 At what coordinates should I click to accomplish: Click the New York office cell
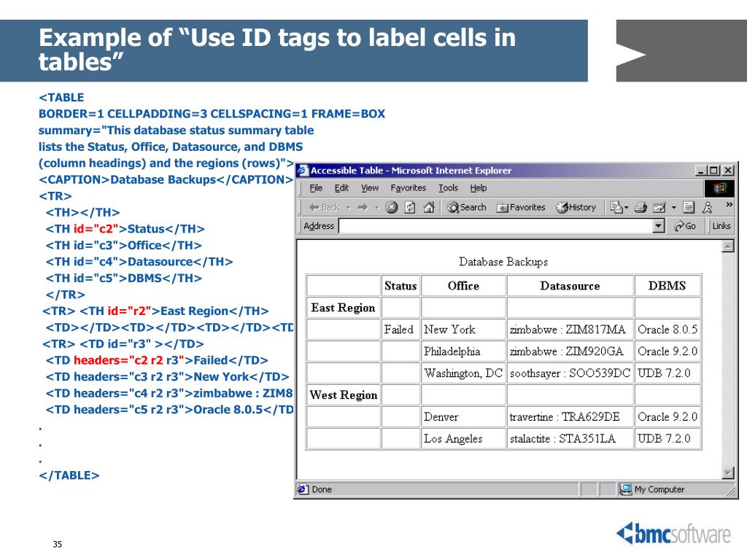tap(463, 330)
